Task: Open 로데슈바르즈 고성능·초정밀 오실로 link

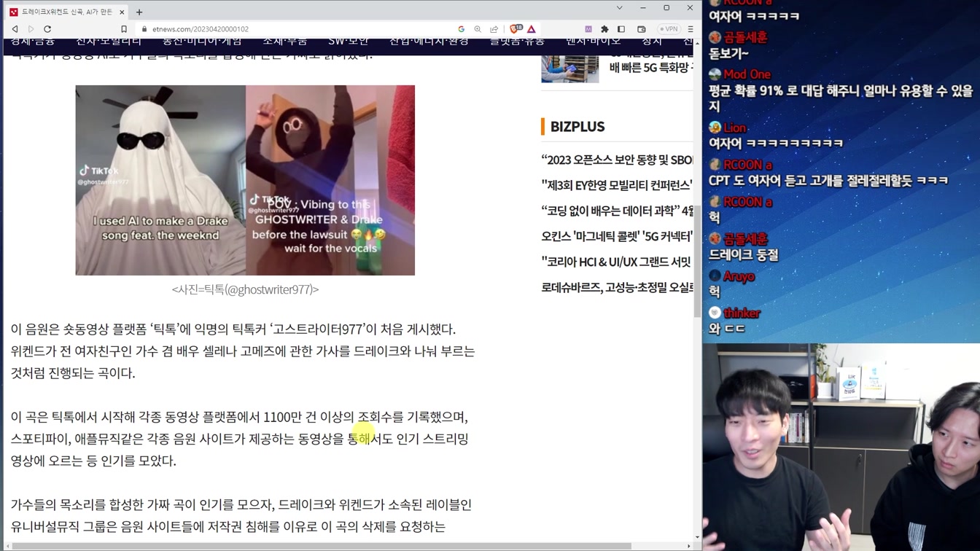Action: click(x=617, y=287)
